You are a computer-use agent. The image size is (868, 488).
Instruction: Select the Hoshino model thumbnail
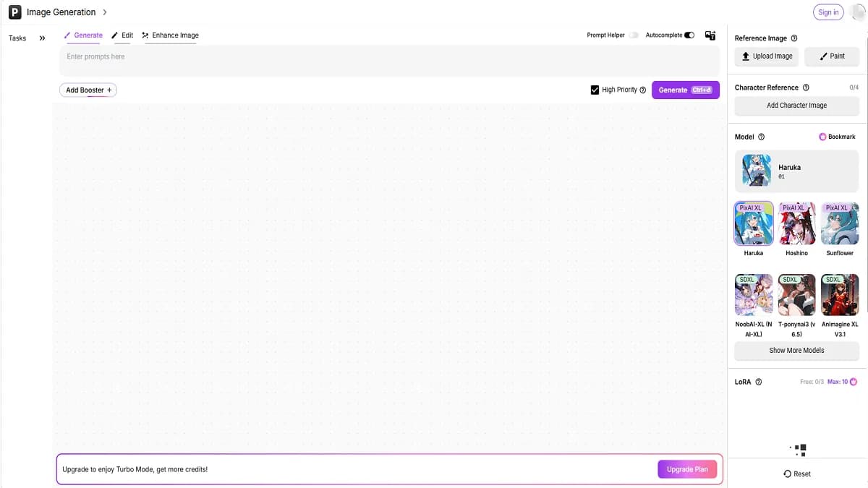point(796,224)
